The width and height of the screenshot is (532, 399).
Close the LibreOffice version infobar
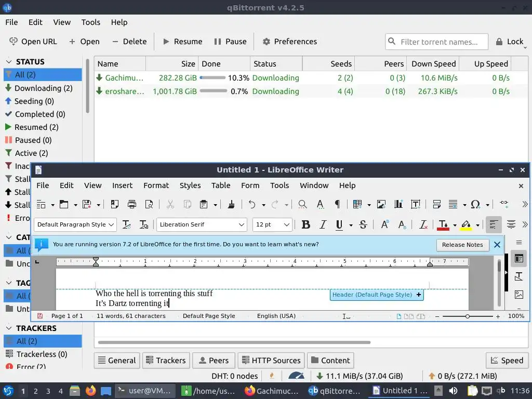click(x=497, y=245)
